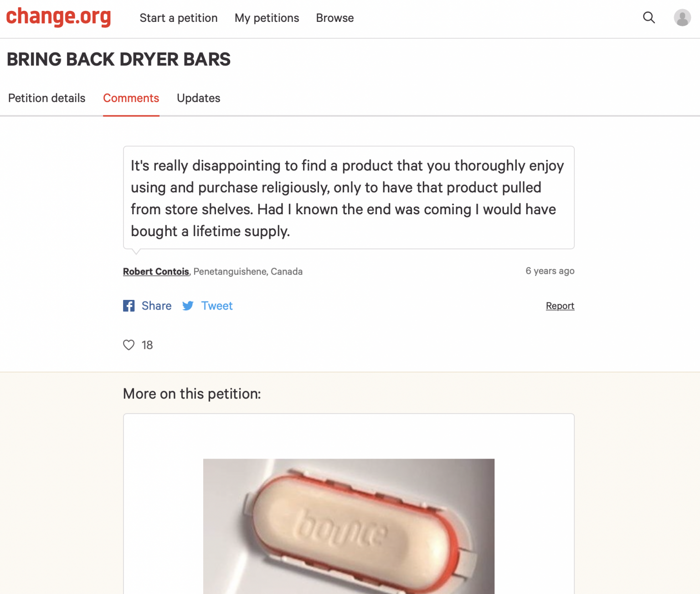
Task: Switch to the Petition details tab
Action: tap(46, 98)
